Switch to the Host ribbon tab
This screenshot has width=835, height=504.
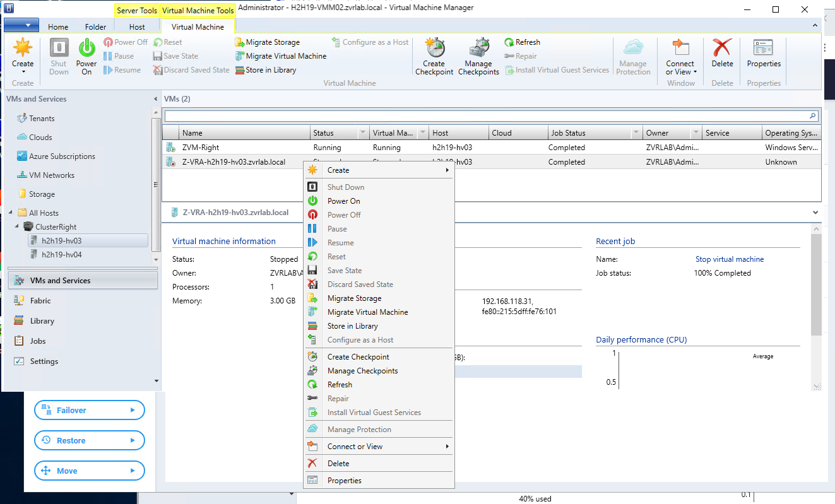pos(137,27)
